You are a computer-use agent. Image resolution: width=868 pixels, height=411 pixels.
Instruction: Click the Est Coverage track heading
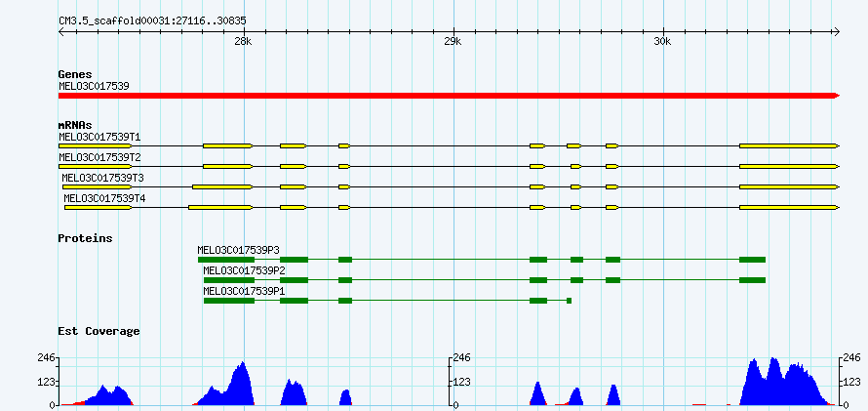click(99, 331)
